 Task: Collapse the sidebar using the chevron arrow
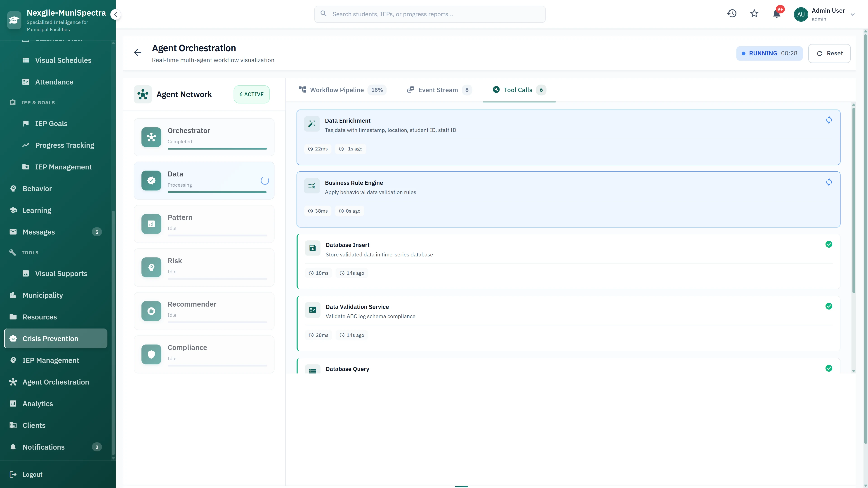pyautogui.click(x=116, y=14)
